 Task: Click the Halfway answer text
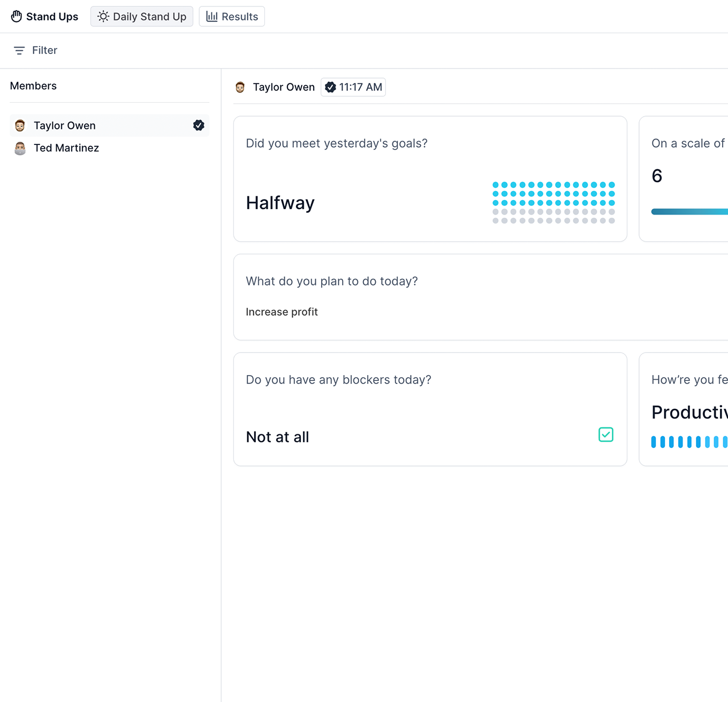pyautogui.click(x=280, y=203)
